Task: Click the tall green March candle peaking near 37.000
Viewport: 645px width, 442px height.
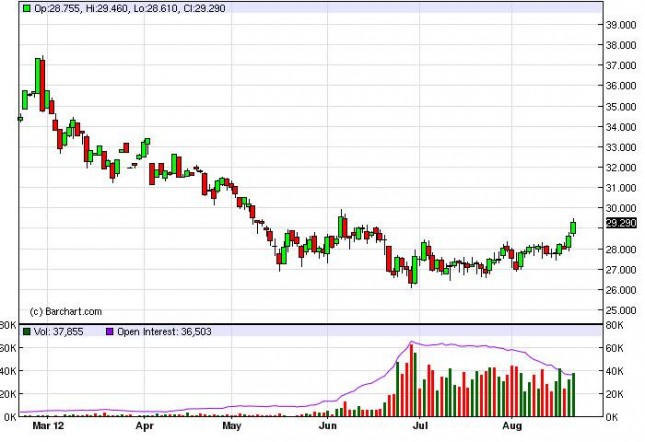Action: tap(38, 76)
